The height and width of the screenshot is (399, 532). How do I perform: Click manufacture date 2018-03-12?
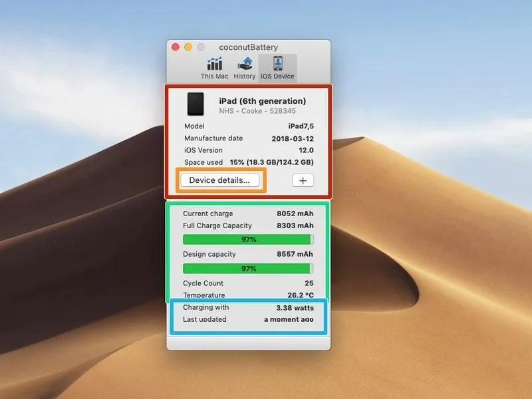coord(293,138)
